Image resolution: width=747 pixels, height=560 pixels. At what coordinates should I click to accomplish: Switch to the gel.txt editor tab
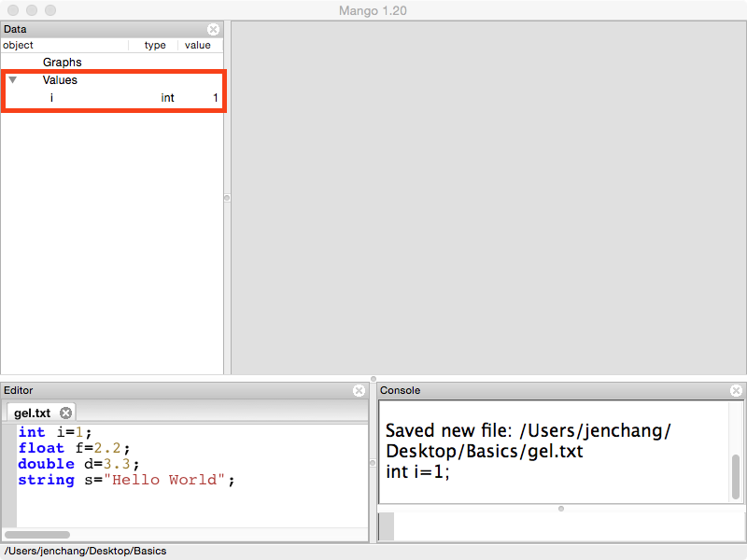(x=33, y=413)
